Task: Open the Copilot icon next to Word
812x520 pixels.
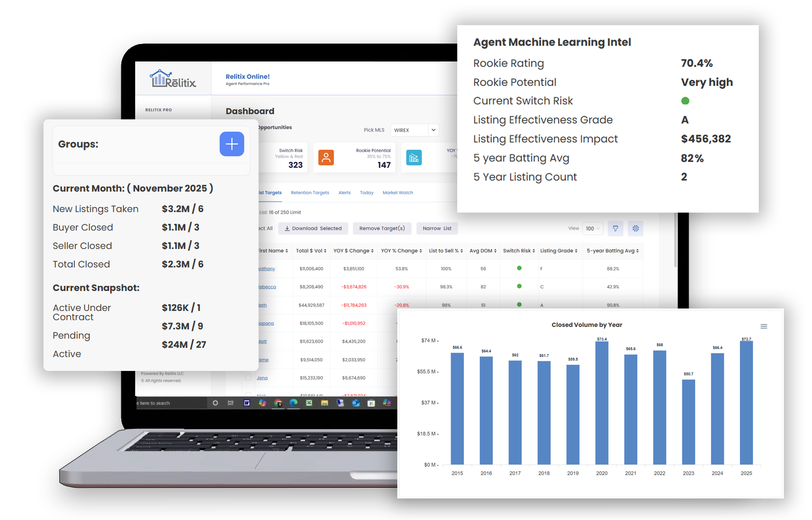Action: coord(262,403)
